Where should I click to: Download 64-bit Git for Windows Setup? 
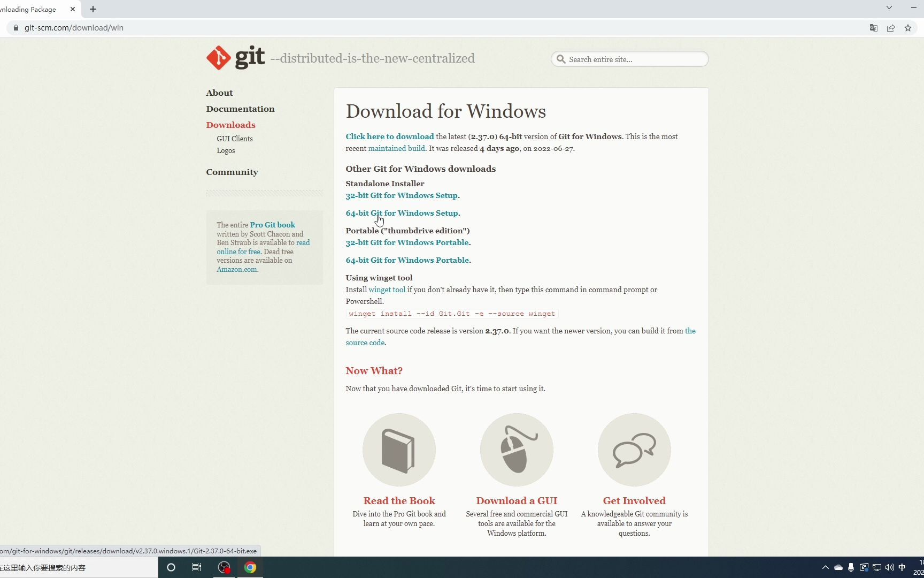point(402,213)
